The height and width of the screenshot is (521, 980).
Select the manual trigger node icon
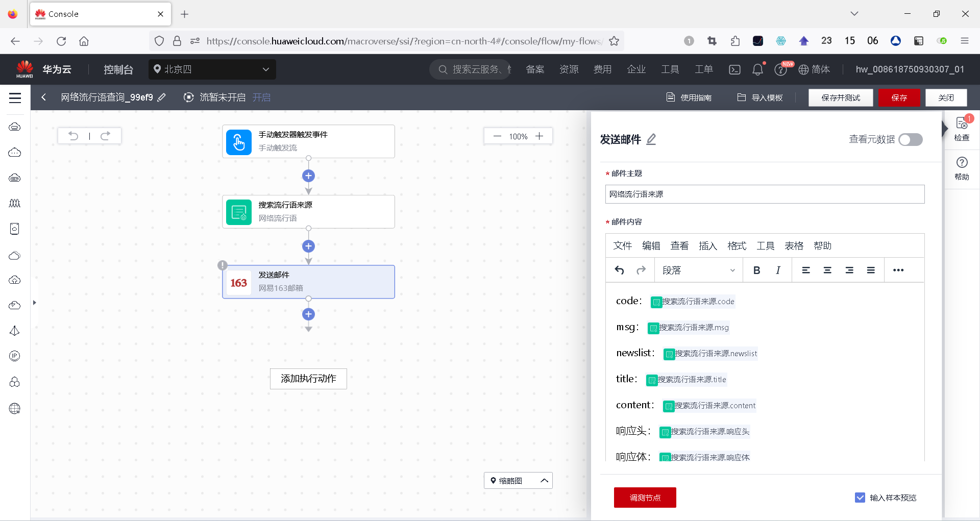tap(239, 142)
